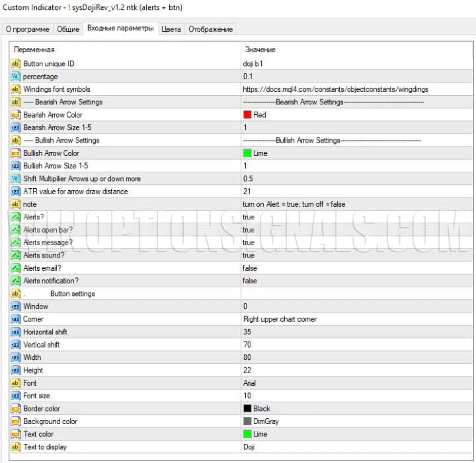Click the double-type icon next to percentage
Viewport: 476px width, 463px height.
pos(16,77)
